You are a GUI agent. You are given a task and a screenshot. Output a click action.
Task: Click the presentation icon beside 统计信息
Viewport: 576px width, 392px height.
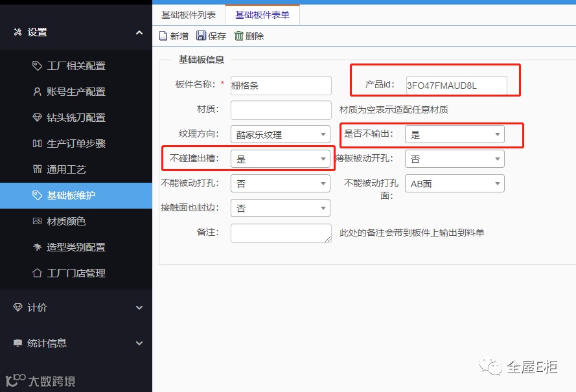pos(17,343)
